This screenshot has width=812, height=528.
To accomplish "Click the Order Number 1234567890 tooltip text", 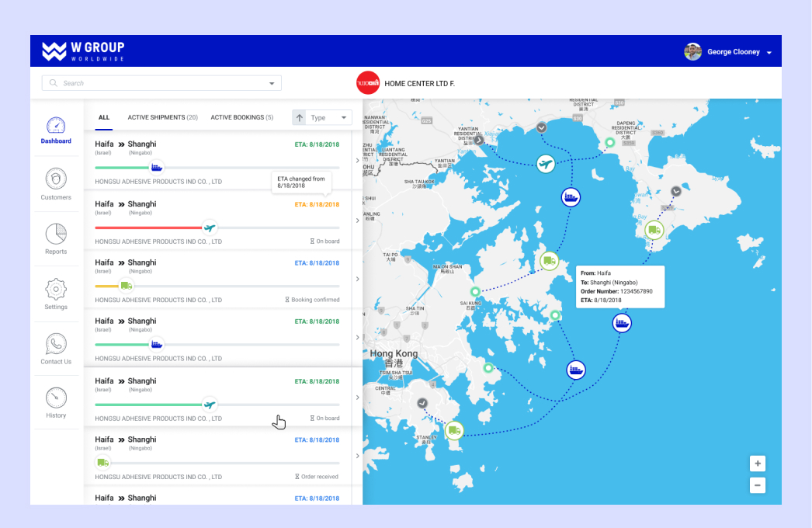I will (x=616, y=292).
